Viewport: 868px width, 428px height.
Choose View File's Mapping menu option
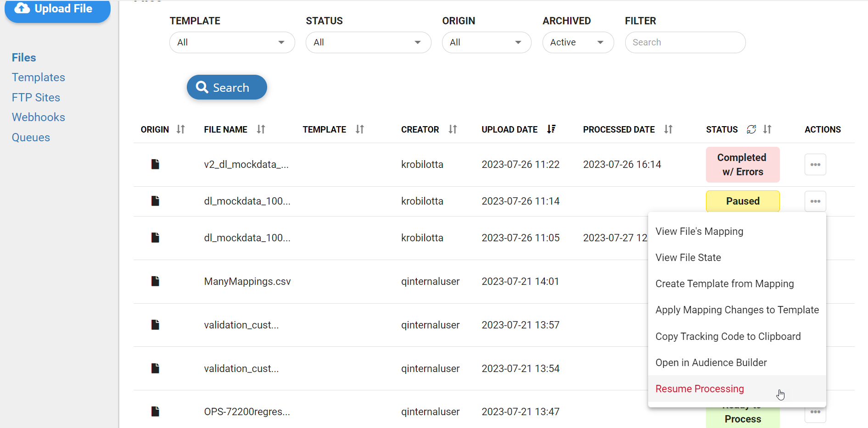click(699, 232)
